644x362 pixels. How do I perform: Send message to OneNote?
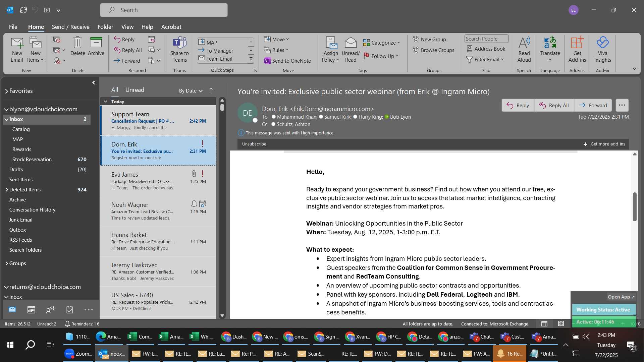[x=287, y=61]
